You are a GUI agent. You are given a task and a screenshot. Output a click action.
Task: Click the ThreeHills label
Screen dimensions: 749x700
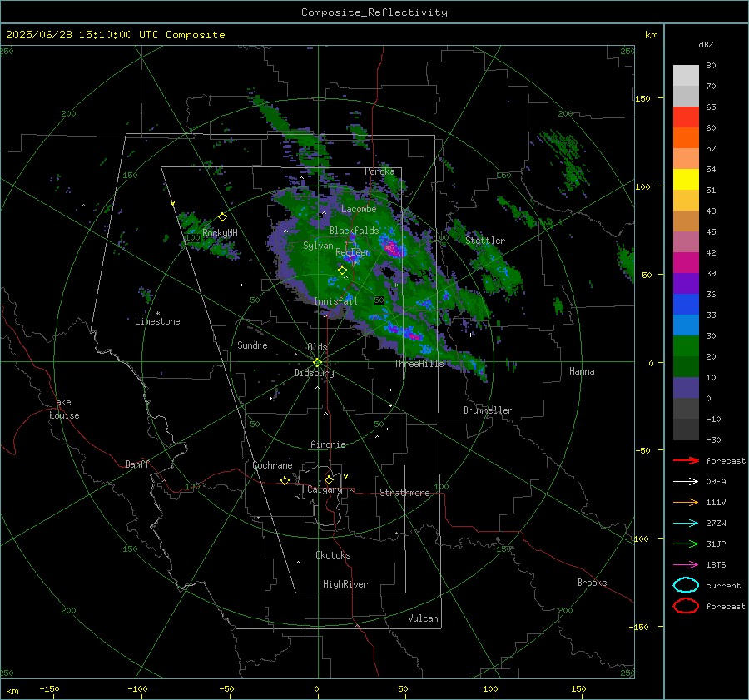tap(419, 364)
